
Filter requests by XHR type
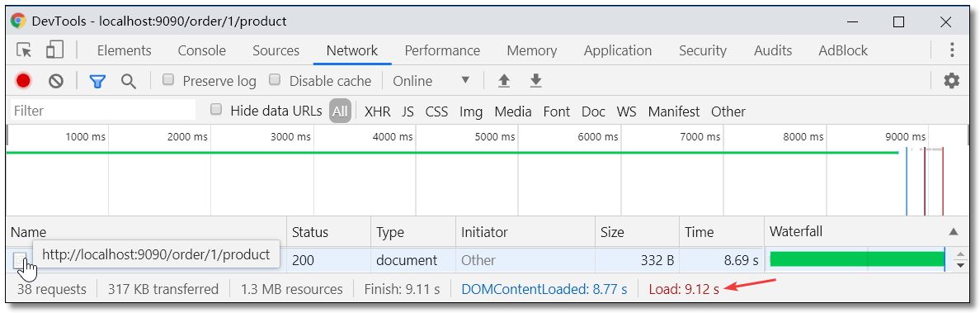[378, 111]
